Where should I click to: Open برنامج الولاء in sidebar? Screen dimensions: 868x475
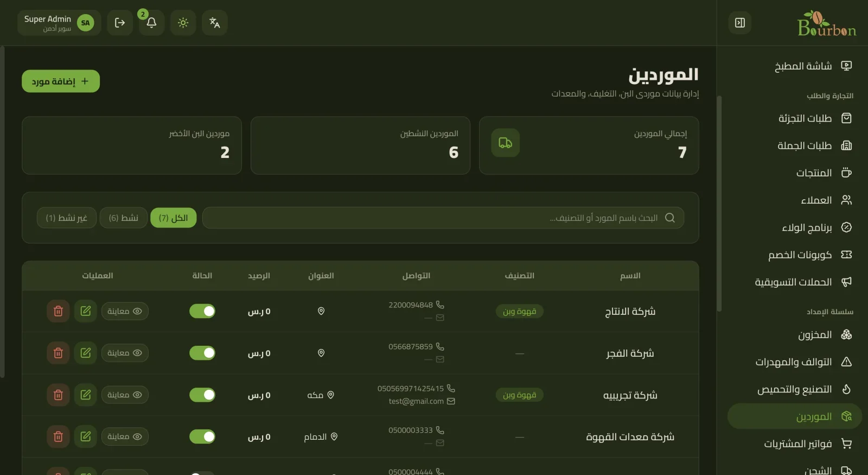795,227
